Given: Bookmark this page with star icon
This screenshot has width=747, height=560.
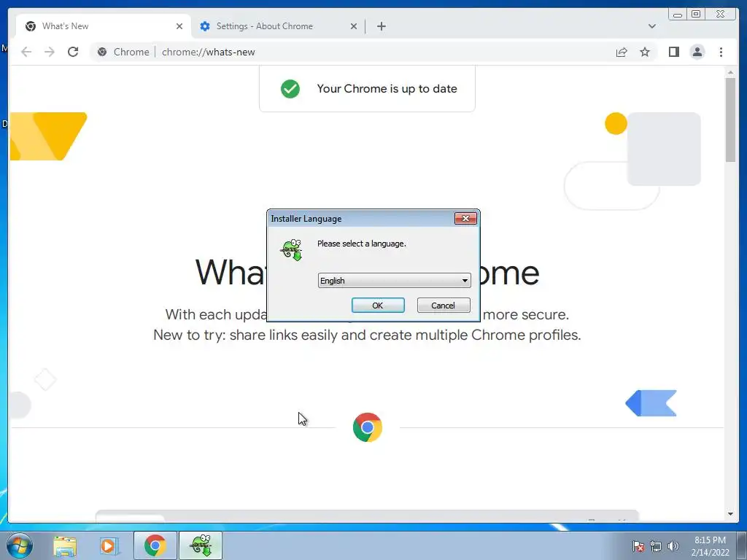Looking at the screenshot, I should point(645,52).
